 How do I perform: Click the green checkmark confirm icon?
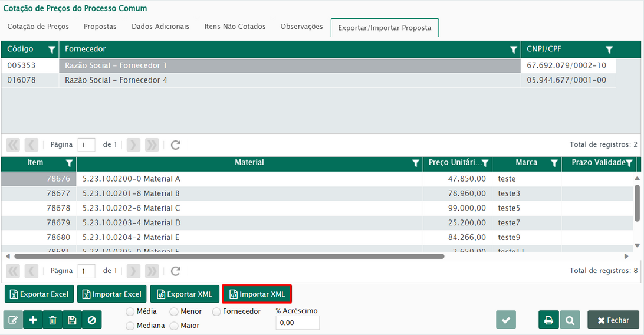(506, 320)
